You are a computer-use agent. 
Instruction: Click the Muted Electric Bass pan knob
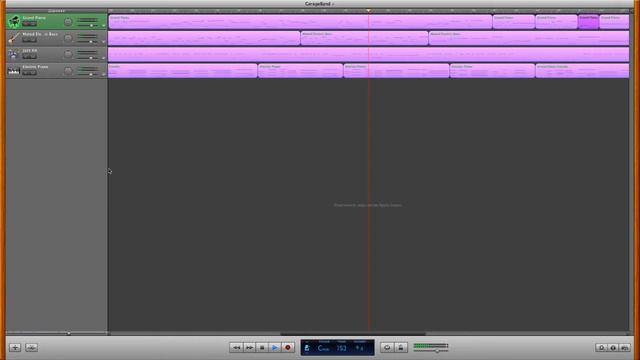pyautogui.click(x=68, y=38)
